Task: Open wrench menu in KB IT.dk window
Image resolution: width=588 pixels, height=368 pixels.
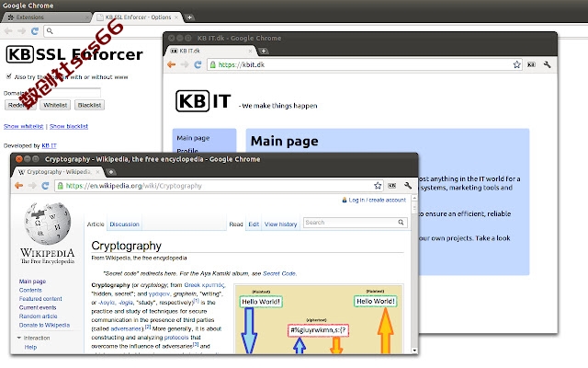Action: coord(548,64)
